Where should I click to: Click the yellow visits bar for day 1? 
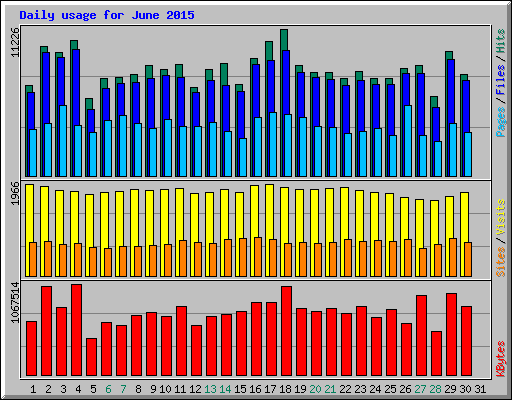coord(29,213)
